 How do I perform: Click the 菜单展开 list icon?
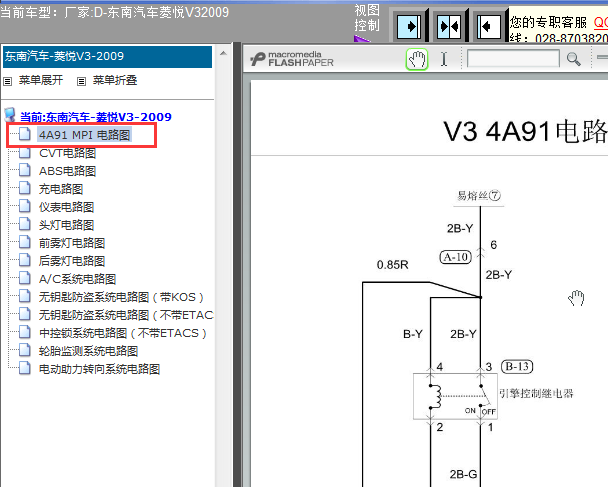7,81
